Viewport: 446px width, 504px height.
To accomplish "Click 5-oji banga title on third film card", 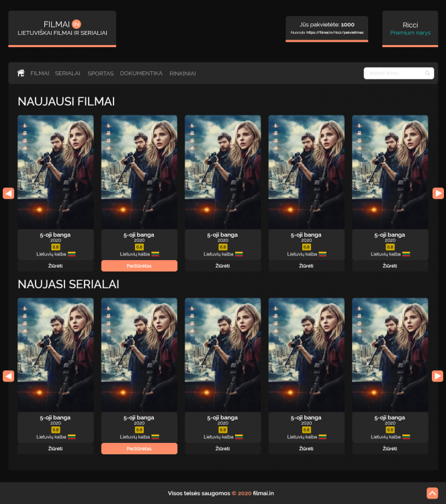I will [222, 235].
